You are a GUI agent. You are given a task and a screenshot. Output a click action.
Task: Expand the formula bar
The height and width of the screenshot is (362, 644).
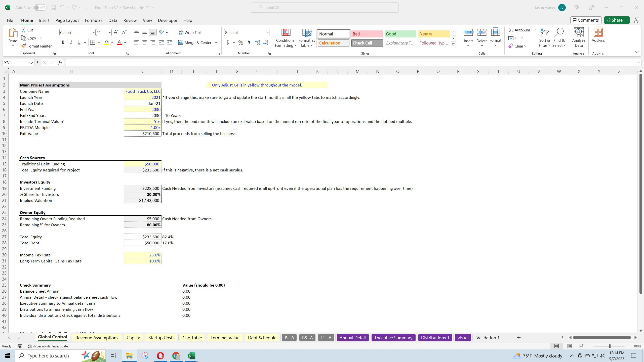click(x=638, y=62)
